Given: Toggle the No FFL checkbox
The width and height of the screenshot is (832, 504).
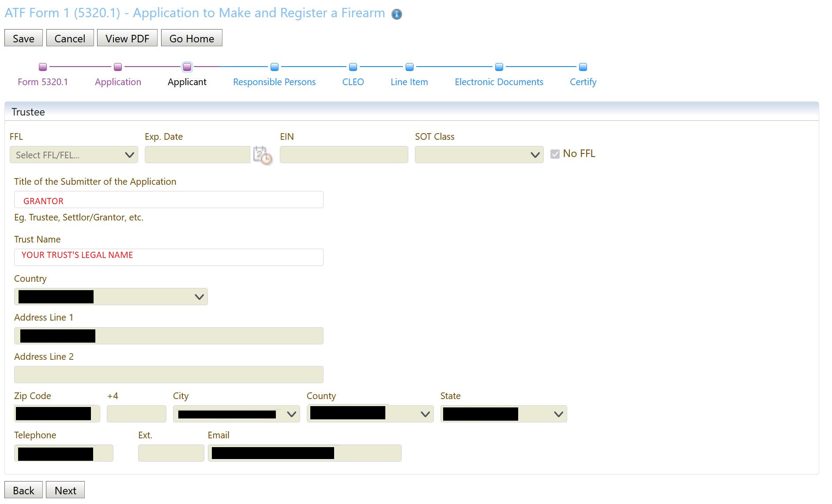Looking at the screenshot, I should pos(555,154).
